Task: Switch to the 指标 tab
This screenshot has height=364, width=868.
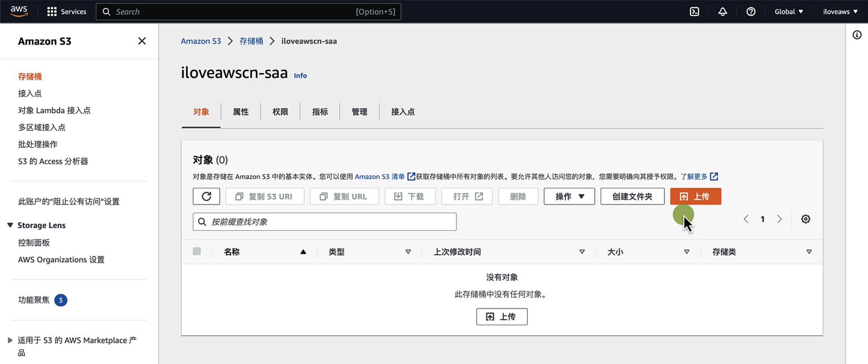Action: click(x=320, y=112)
